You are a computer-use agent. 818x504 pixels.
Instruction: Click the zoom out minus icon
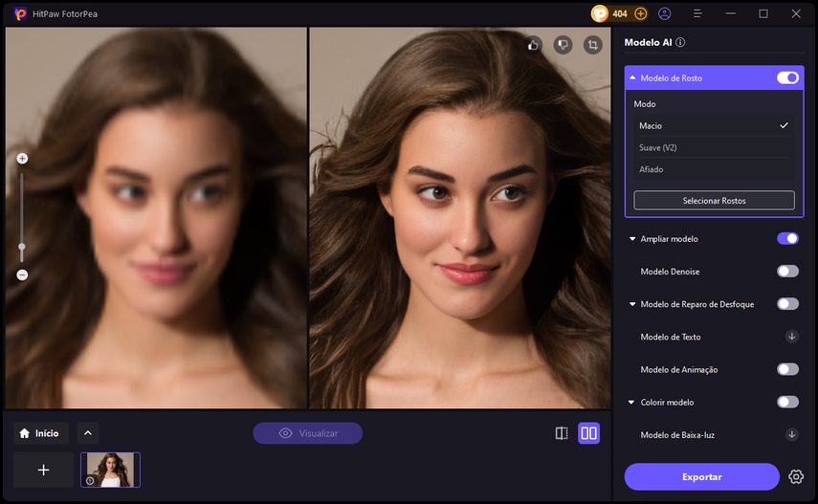pos(22,274)
